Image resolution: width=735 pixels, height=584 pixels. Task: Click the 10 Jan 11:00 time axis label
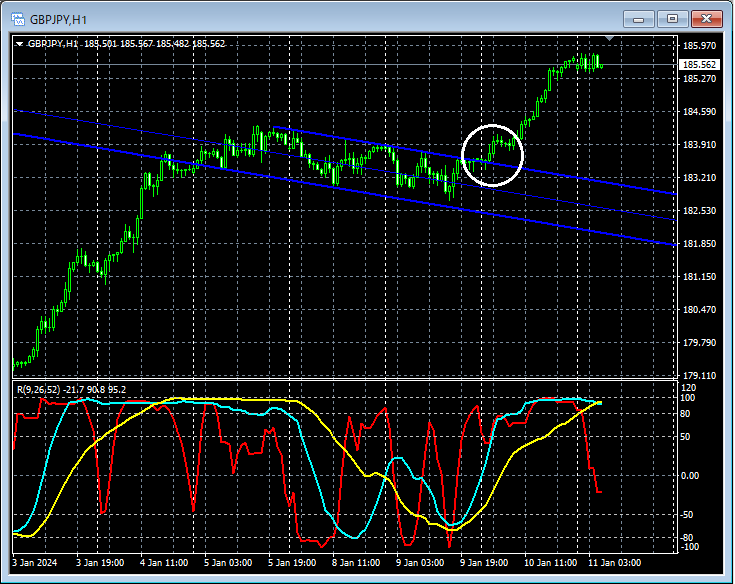(x=550, y=562)
